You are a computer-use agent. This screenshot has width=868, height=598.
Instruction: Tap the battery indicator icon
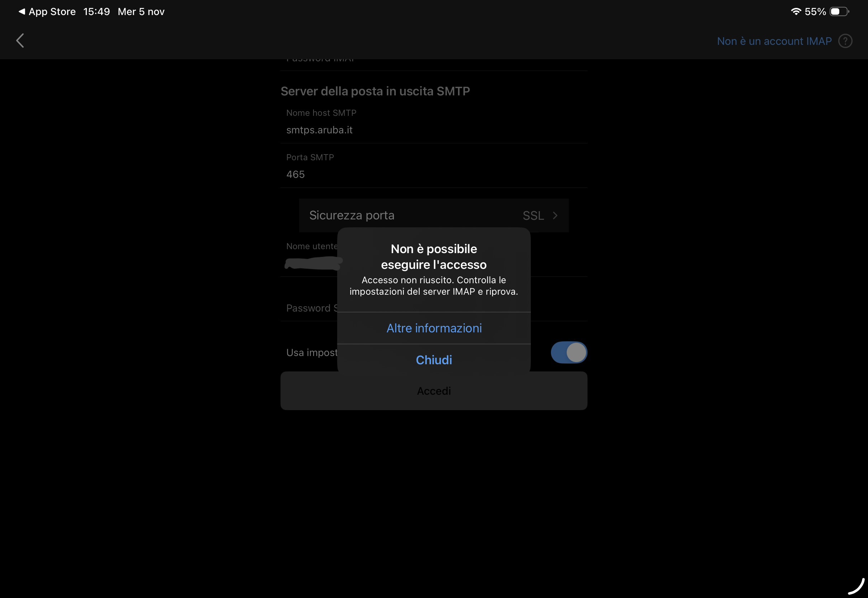pyautogui.click(x=839, y=11)
